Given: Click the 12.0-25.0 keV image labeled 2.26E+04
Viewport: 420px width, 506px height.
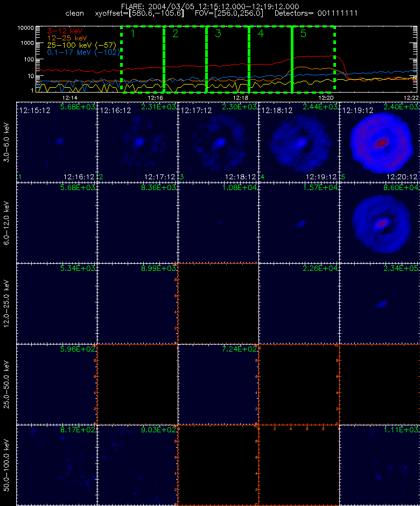Looking at the screenshot, I should point(299,304).
